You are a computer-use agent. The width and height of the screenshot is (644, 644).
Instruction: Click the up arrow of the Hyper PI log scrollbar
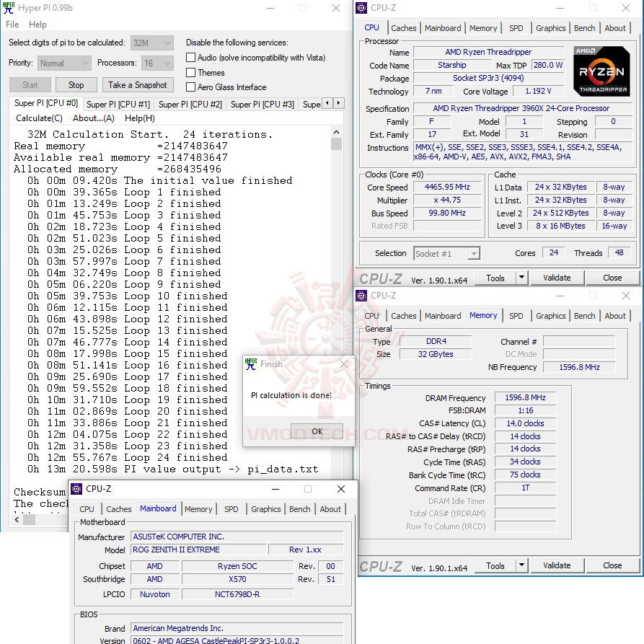(336, 132)
